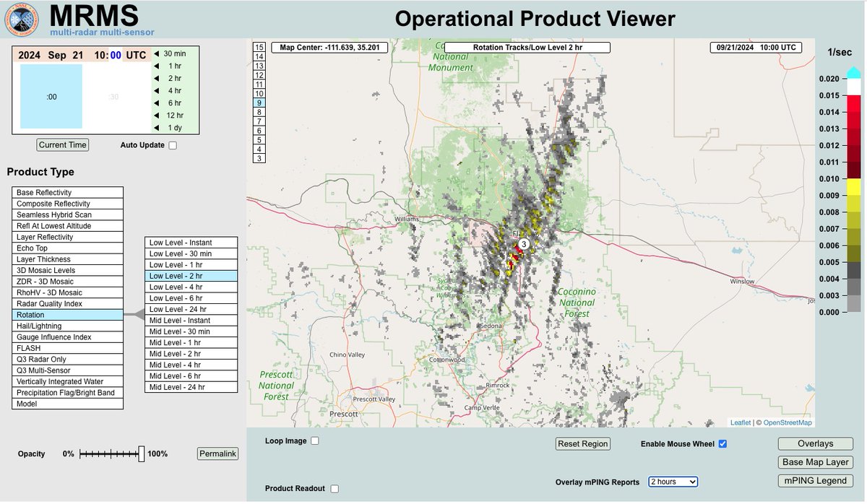Enable the Auto Update checkbox

point(171,144)
